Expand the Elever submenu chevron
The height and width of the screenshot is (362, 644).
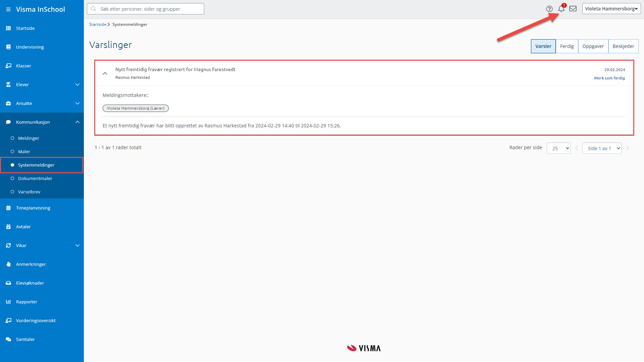77,84
